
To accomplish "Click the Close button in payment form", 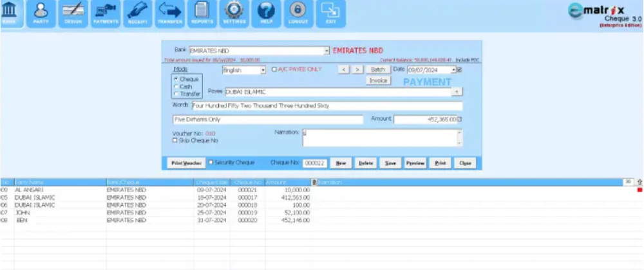I will pos(465,163).
